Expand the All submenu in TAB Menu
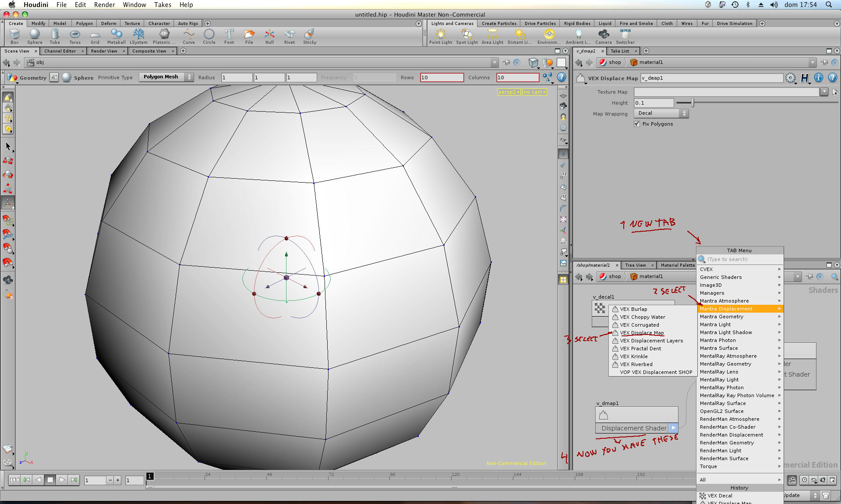This screenshot has width=841, height=504. [740, 480]
